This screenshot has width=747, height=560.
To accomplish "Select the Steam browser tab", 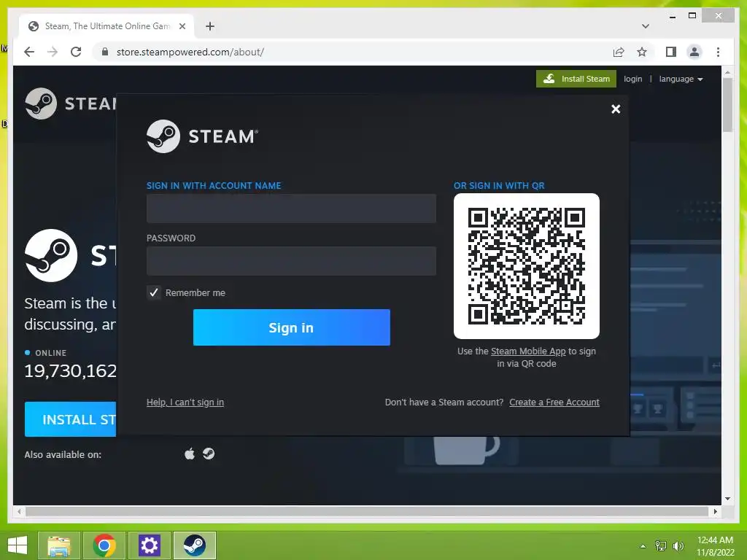I will pyautogui.click(x=107, y=26).
